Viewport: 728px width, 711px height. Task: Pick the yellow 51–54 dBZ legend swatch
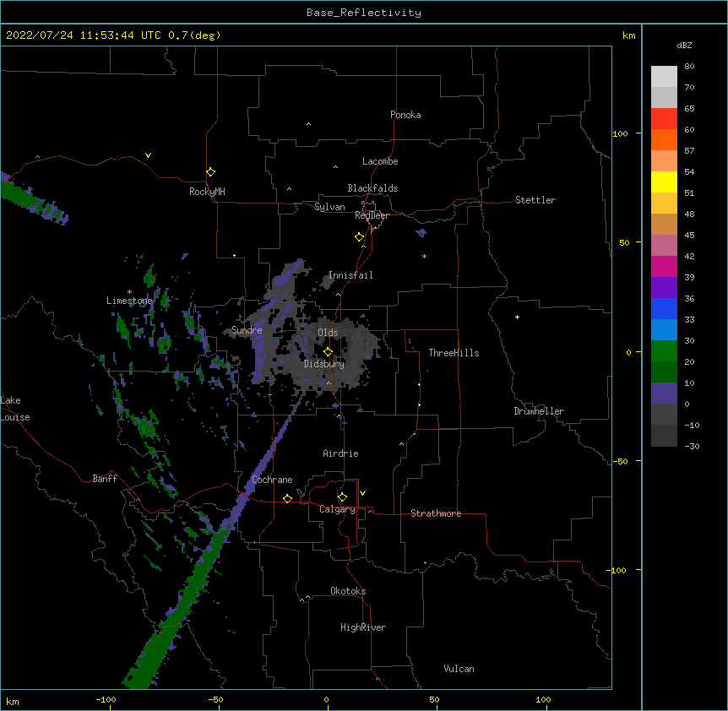coord(664,182)
